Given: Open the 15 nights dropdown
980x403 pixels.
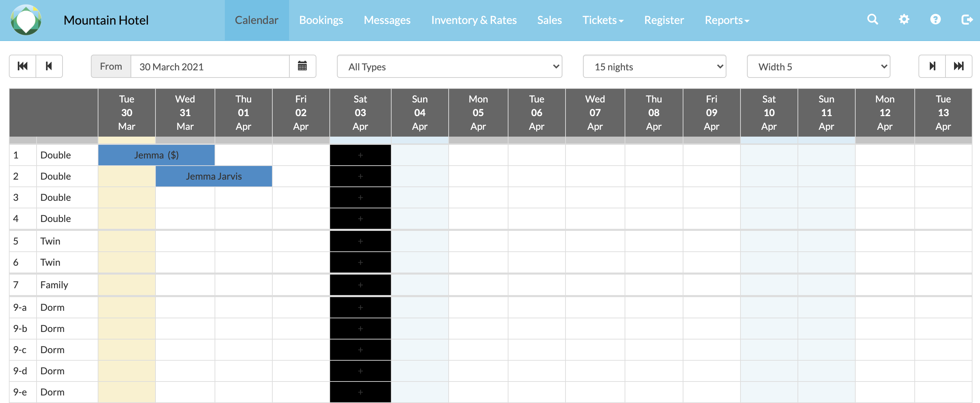Looking at the screenshot, I should (654, 67).
